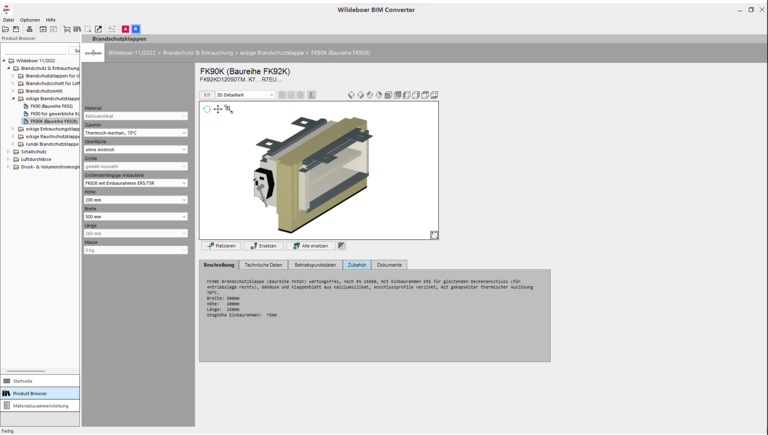Open the Optionen menu

(x=30, y=20)
